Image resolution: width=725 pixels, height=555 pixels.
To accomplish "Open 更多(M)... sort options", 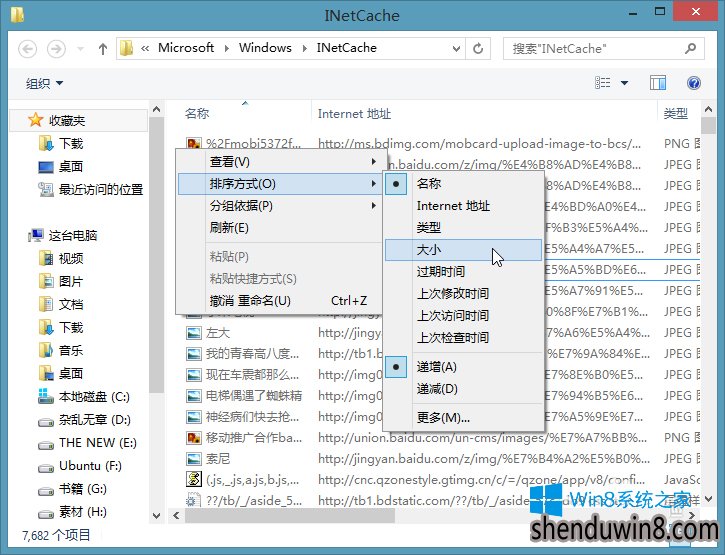I will click(x=463, y=418).
